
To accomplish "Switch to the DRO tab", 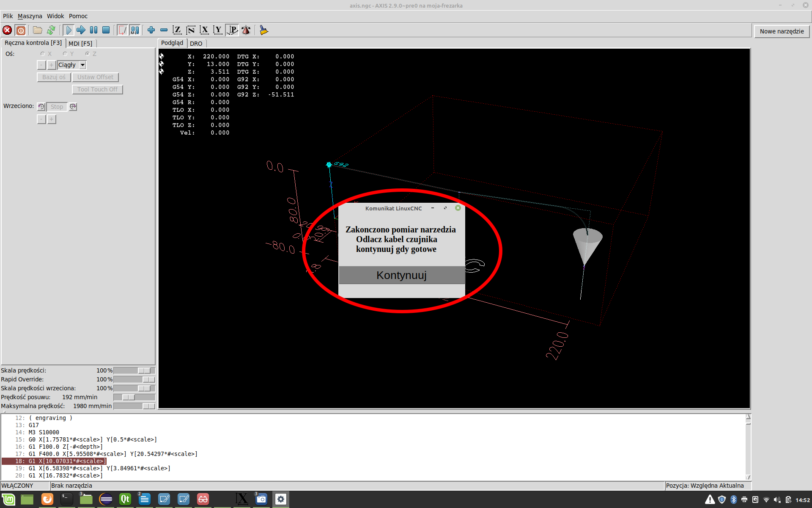I will [x=196, y=43].
